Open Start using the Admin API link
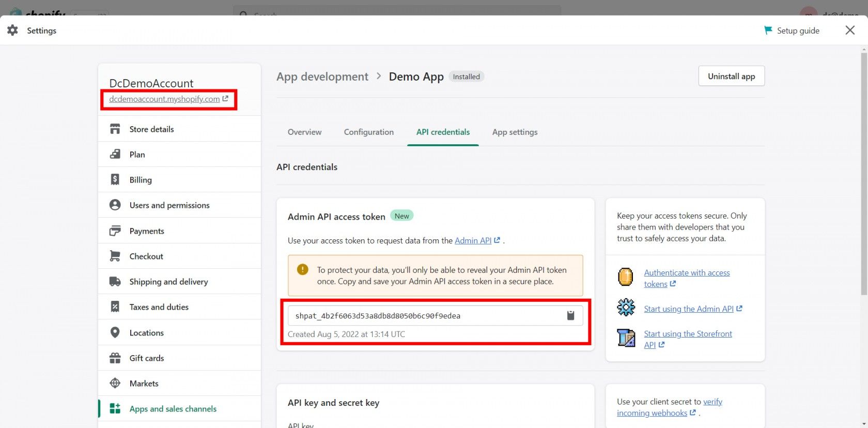Image resolution: width=868 pixels, height=428 pixels. (688, 309)
